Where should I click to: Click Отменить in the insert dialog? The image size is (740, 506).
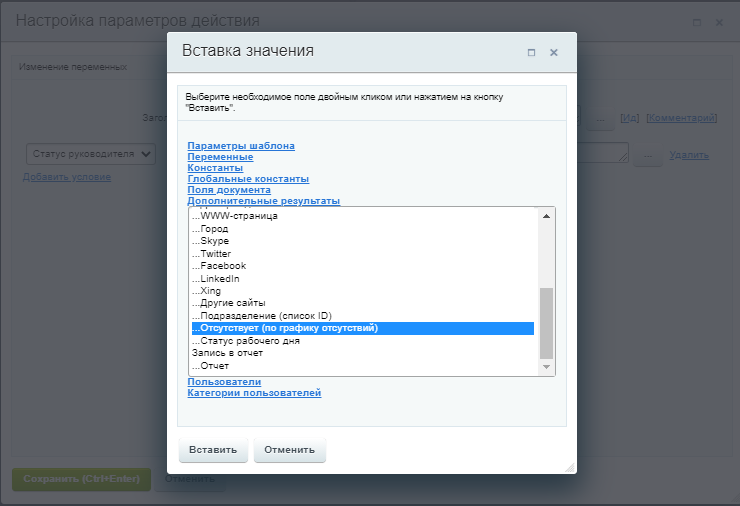tap(290, 450)
